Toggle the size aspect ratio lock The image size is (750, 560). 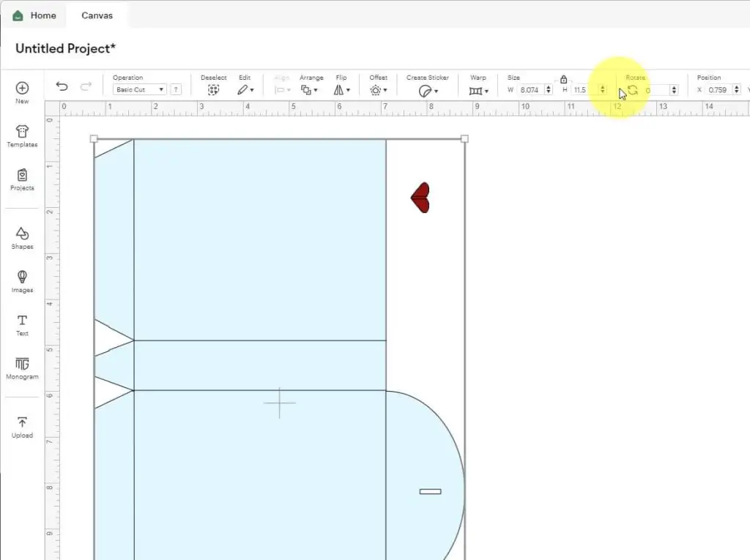(563, 79)
